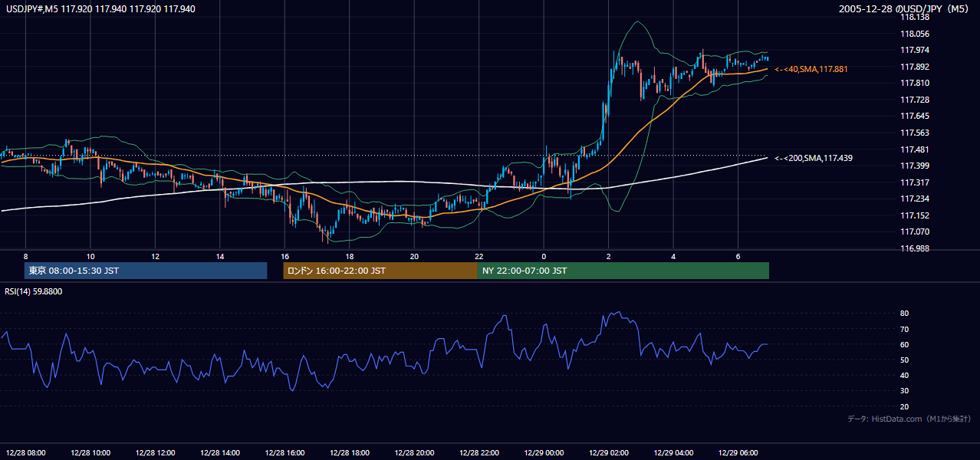Click price axis label 117.728
The height and width of the screenshot is (460, 980).
(x=914, y=100)
